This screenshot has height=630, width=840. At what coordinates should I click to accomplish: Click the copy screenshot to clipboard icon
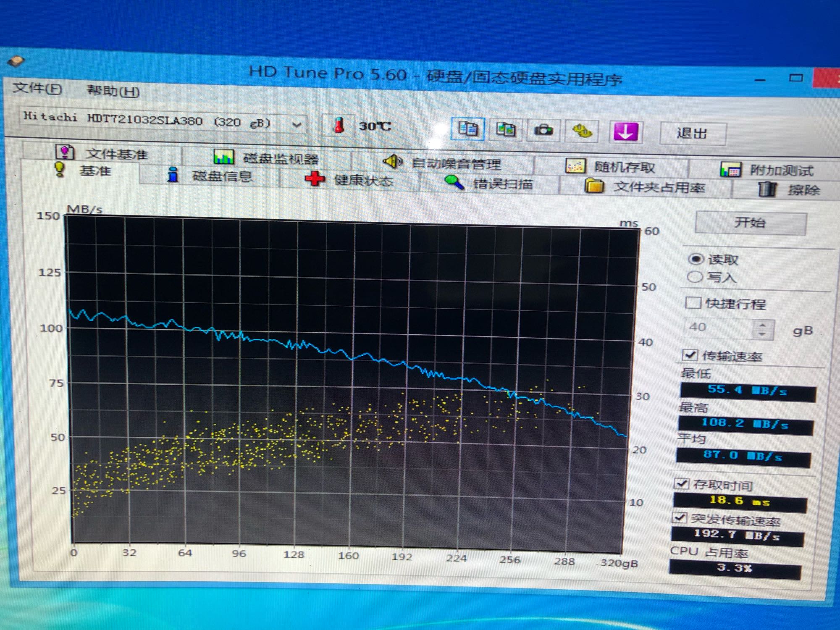(506, 129)
